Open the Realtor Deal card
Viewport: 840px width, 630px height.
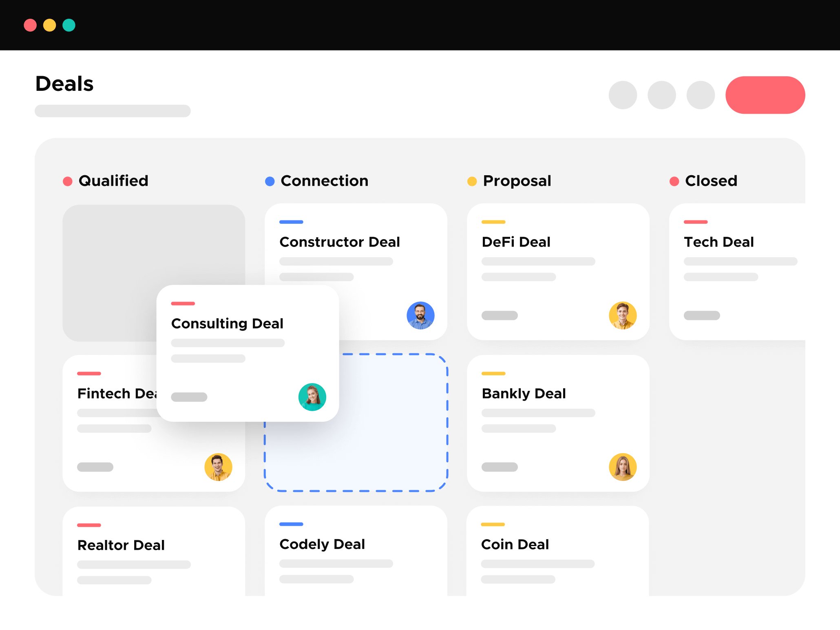point(121,545)
